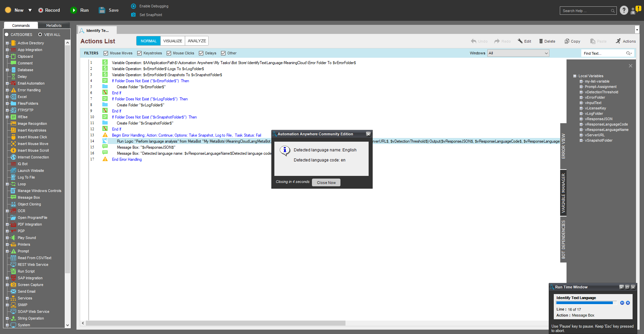Image resolution: width=644 pixels, height=334 pixels.
Task: Close the variables side panel
Action: [631, 66]
